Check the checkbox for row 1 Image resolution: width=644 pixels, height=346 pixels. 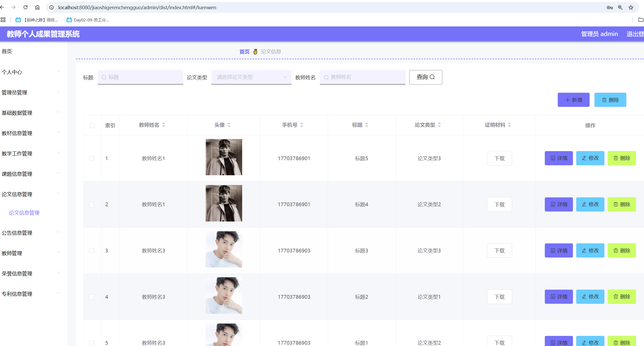[x=92, y=158]
